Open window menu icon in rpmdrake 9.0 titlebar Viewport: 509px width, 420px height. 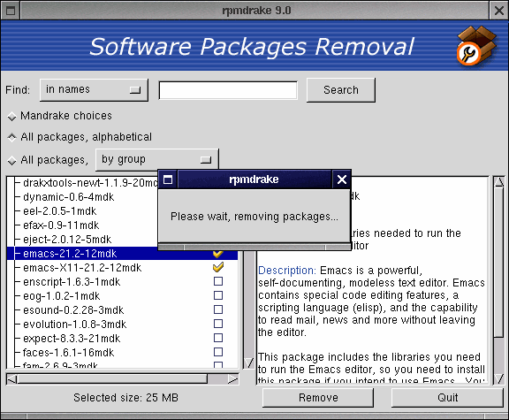click(11, 11)
